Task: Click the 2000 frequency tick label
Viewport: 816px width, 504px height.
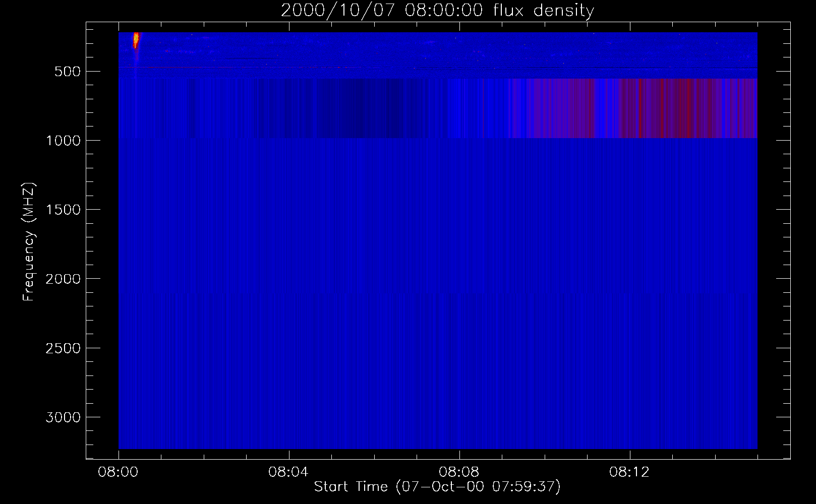Action: (x=63, y=279)
